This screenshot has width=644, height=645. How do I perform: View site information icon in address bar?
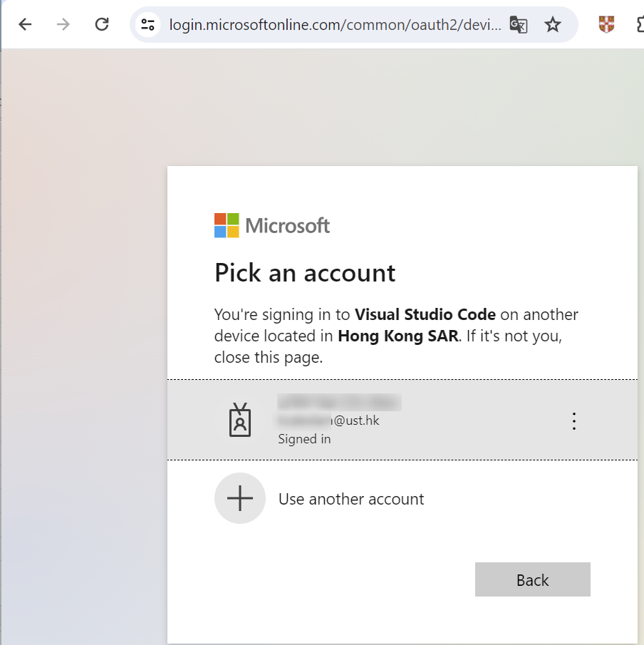click(147, 25)
